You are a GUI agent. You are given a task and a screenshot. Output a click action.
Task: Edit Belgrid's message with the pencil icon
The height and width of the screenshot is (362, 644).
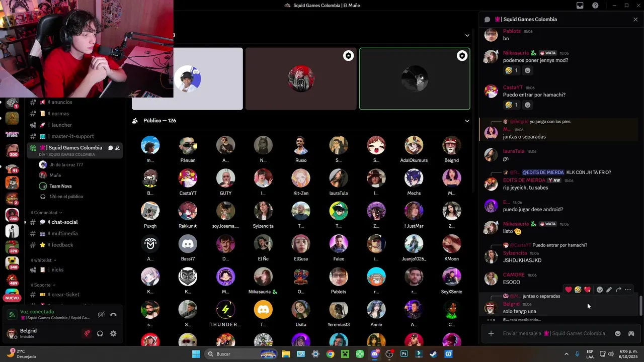609,290
